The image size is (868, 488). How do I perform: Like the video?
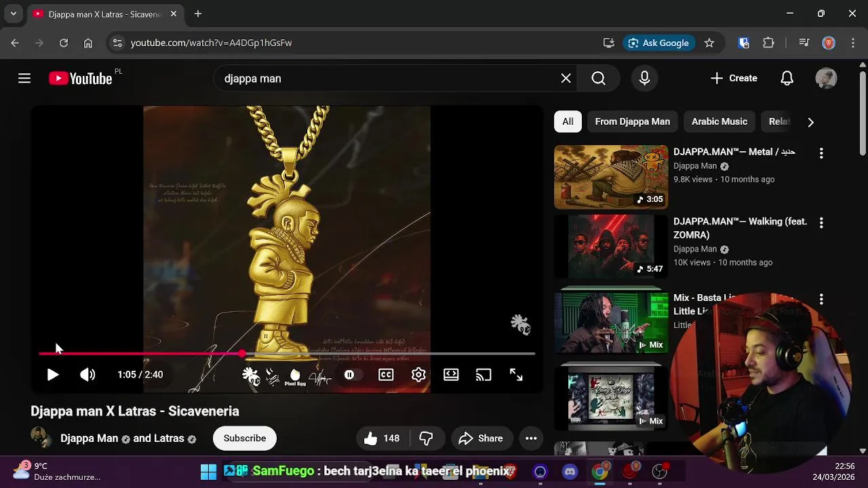(382, 439)
